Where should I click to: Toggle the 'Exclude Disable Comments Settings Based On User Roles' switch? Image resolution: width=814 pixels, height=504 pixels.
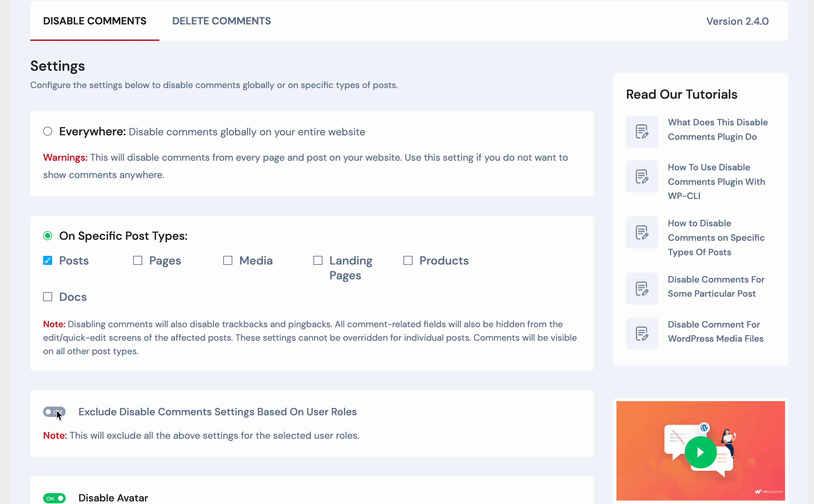coord(54,412)
